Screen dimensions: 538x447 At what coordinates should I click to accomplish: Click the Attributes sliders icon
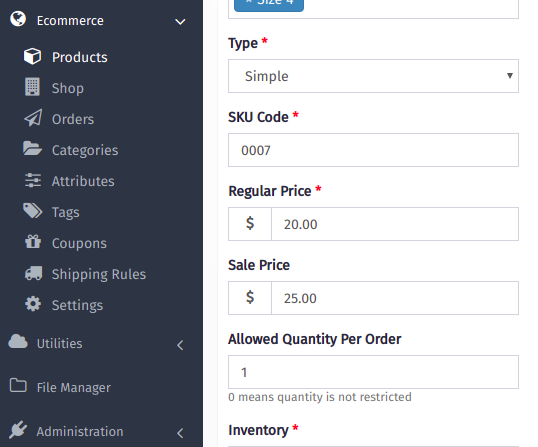33,180
